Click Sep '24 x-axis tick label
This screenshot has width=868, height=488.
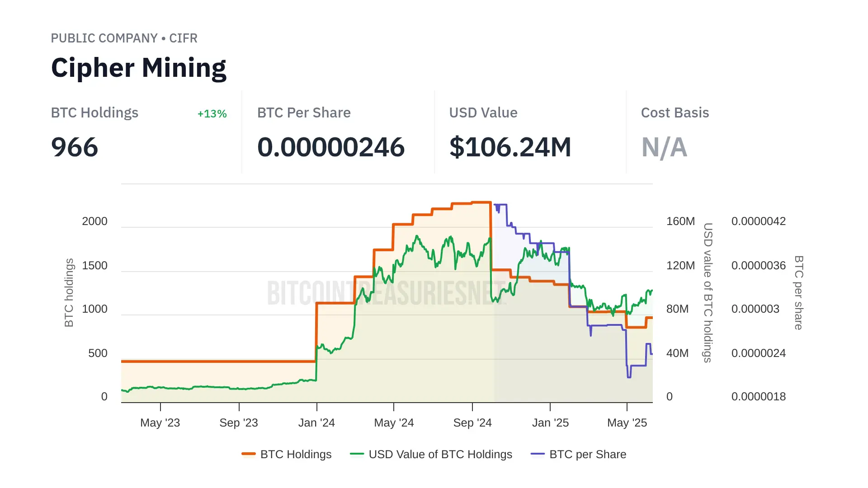(x=472, y=423)
